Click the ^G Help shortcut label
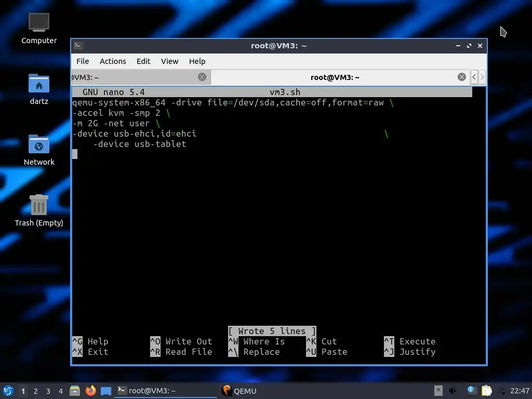Screen dimensions: 532x399 click(x=90, y=341)
